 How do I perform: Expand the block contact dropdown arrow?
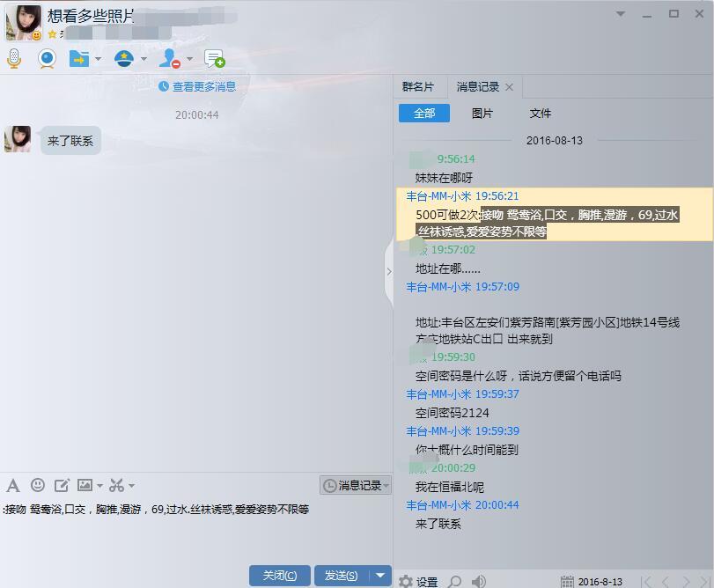190,59
